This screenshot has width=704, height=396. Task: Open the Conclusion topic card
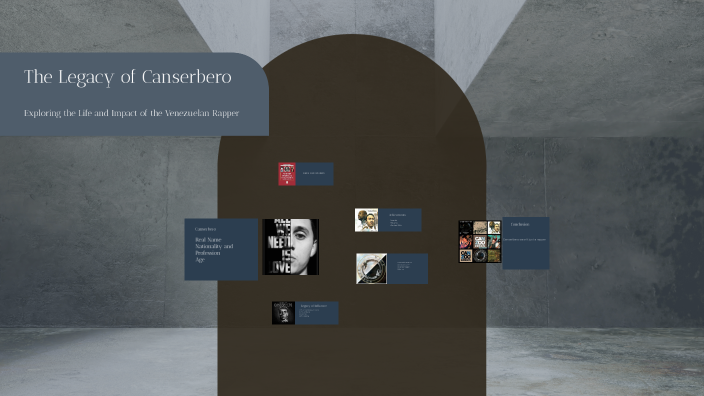(526, 243)
